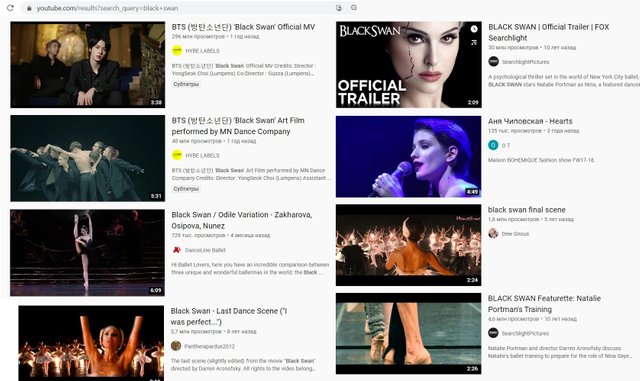Screen dimensions: 640x381
Task: Click the install app icon in the address bar
Action: 339,8
